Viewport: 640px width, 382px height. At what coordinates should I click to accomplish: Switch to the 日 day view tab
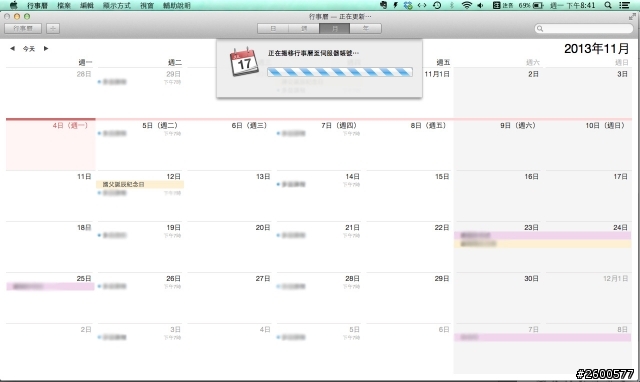[x=273, y=28]
